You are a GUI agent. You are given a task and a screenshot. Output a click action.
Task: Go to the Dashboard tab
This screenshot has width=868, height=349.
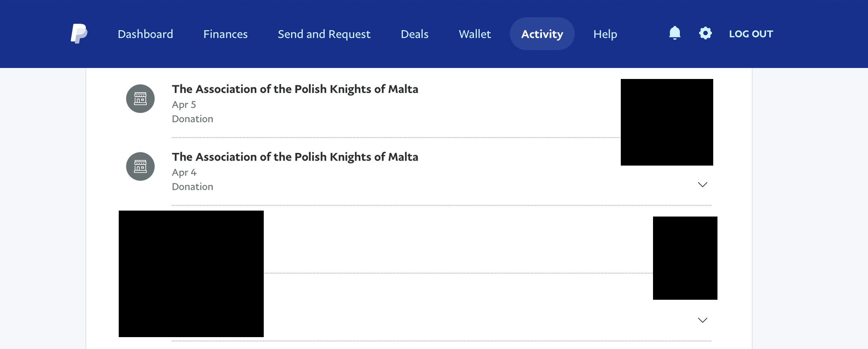click(x=145, y=34)
